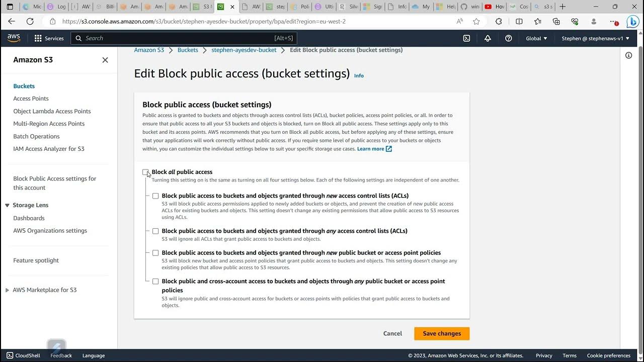The image size is (644, 362).
Task: Open the Services grid menu
Action: 49,38
